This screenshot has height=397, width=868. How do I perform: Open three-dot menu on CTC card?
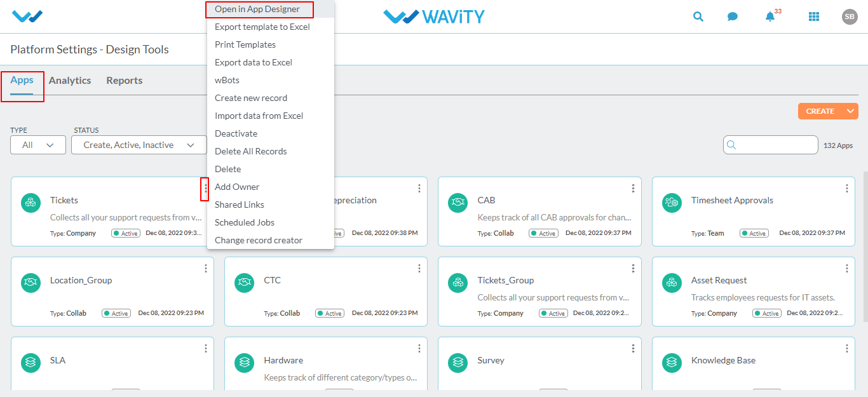419,269
